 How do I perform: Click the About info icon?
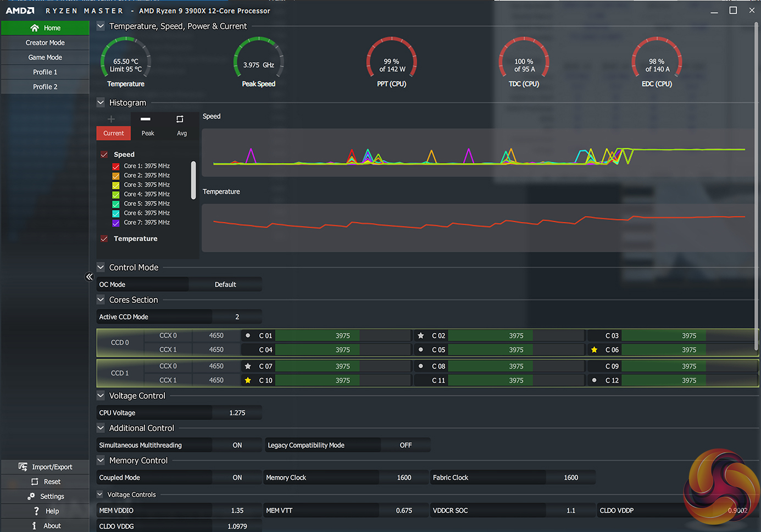pos(34,526)
